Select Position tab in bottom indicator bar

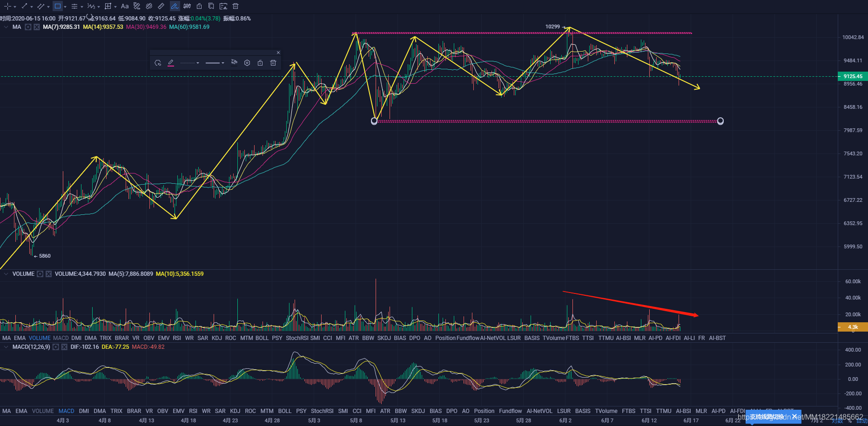pyautogui.click(x=484, y=411)
